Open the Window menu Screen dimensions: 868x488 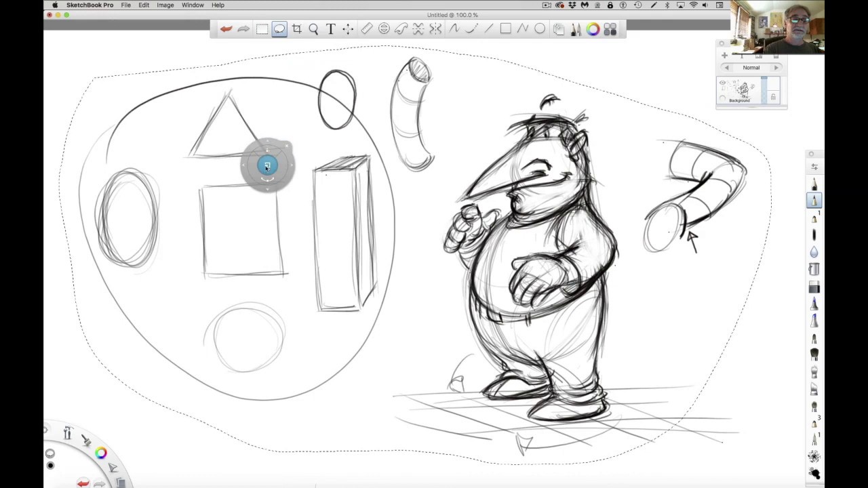point(193,5)
